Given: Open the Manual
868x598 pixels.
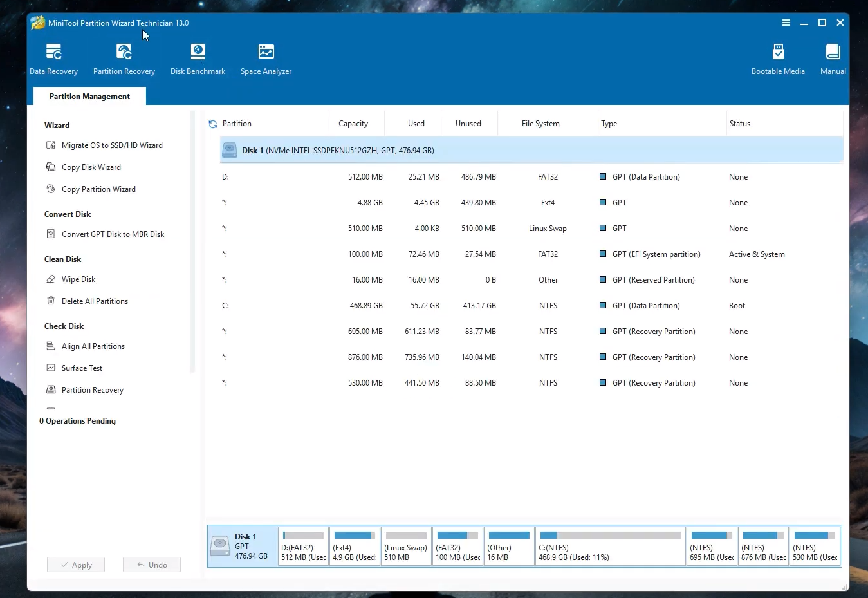Looking at the screenshot, I should coord(833,59).
